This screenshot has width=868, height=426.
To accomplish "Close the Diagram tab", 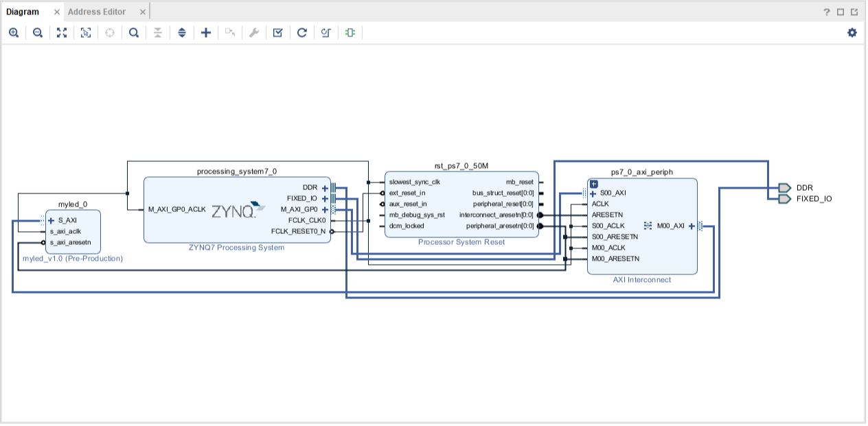I will tap(57, 12).
